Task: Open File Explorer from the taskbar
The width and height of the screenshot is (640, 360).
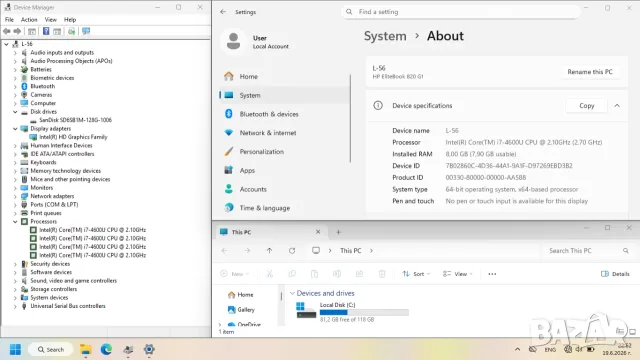Action: [x=85, y=349]
